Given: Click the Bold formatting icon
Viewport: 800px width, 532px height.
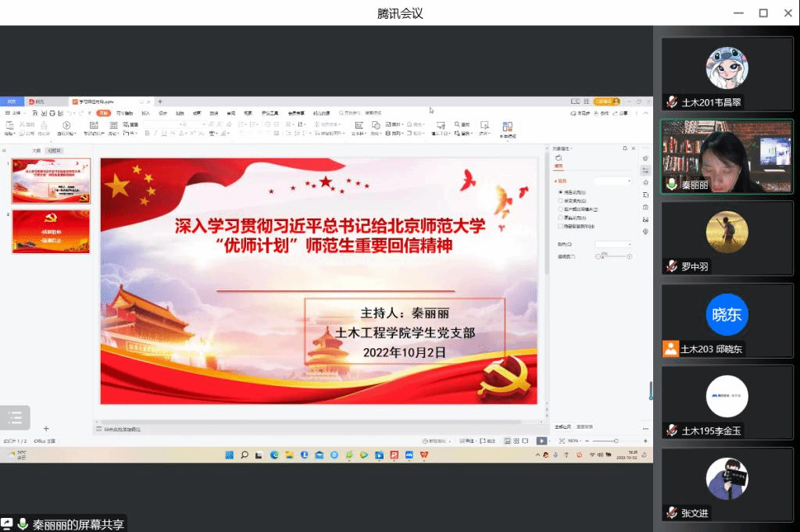Looking at the screenshot, I should pos(147,134).
